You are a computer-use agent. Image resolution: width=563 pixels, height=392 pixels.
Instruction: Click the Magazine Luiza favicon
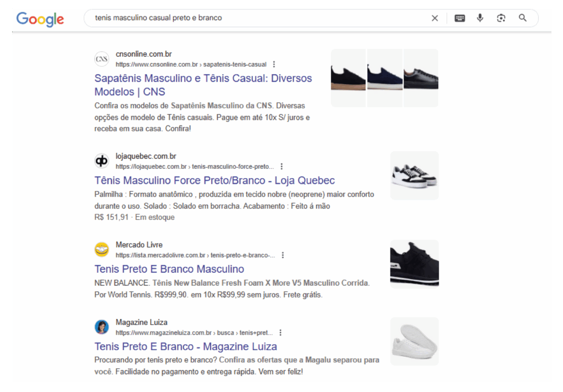tap(102, 327)
